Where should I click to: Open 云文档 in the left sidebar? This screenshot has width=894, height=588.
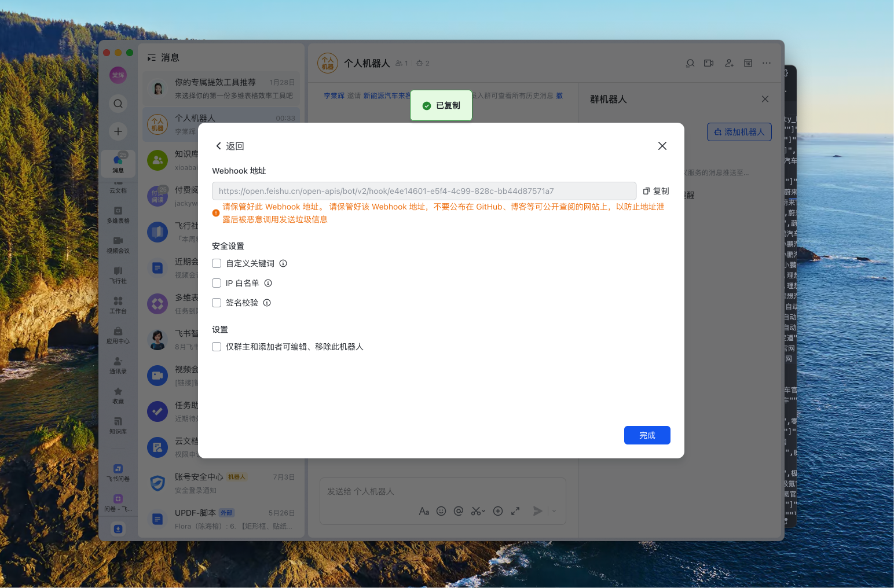click(118, 188)
